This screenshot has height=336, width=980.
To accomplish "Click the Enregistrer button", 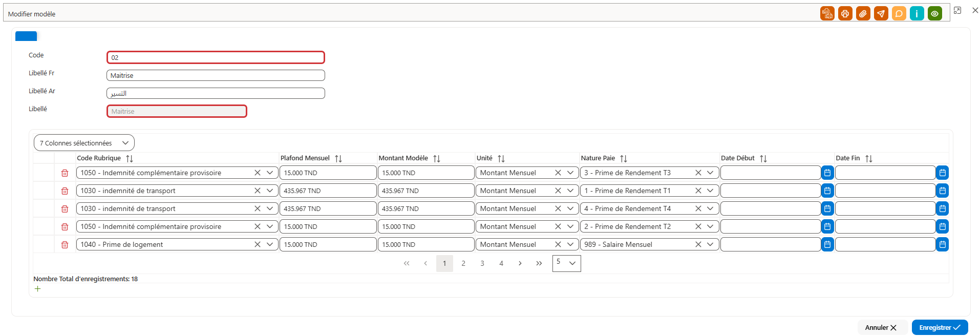I will [x=940, y=327].
